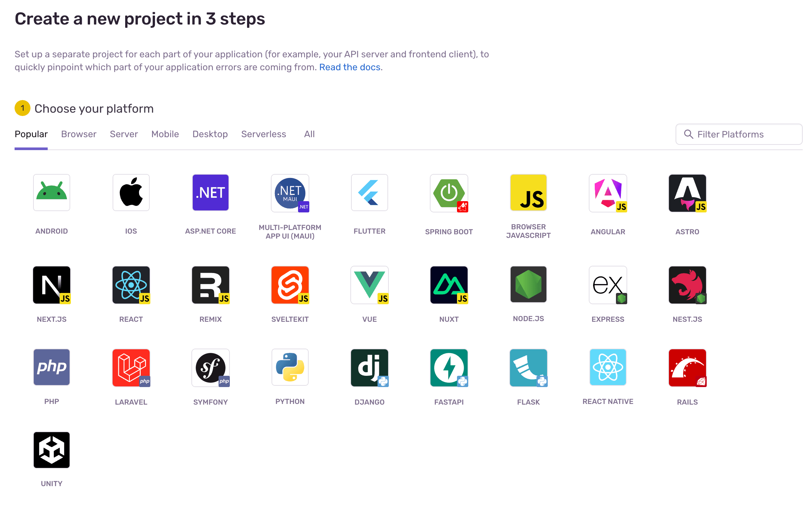Click the search magnifier icon in filter box

(x=688, y=134)
